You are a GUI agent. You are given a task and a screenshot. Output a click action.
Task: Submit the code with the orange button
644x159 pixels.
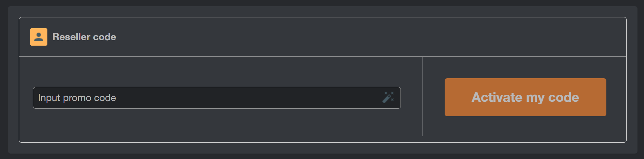525,97
